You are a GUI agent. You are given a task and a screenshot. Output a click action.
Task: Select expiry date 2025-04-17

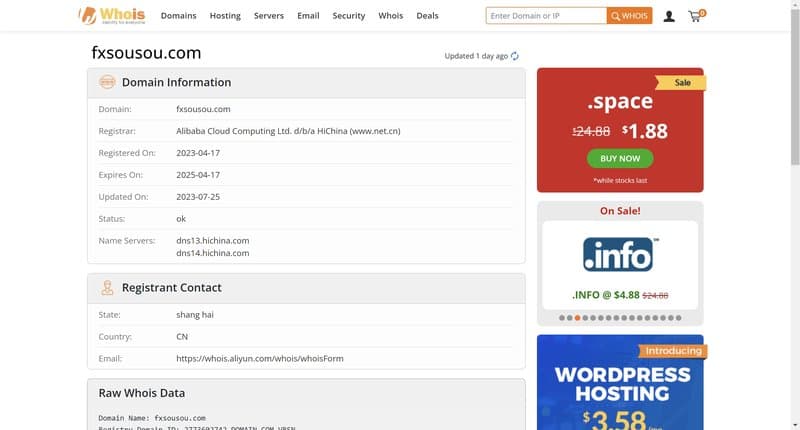(198, 175)
